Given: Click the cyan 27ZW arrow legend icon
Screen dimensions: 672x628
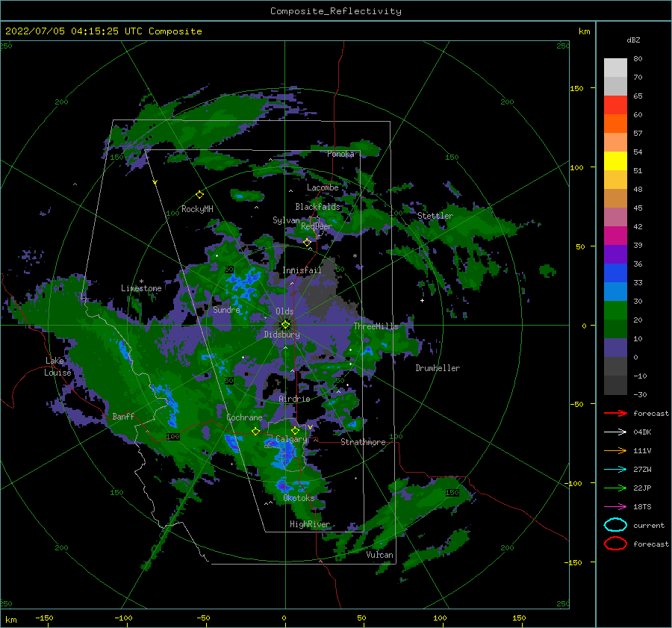Looking at the screenshot, I should [x=615, y=469].
